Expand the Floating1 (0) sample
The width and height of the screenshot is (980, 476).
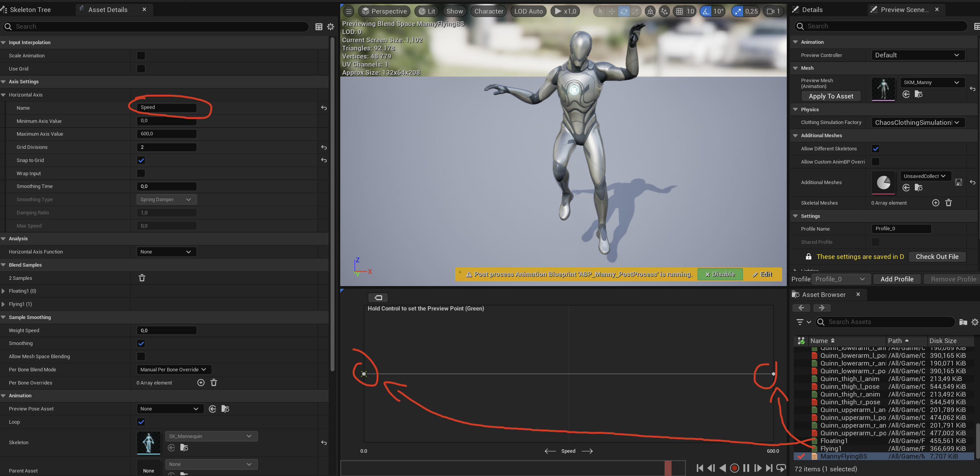coord(3,291)
